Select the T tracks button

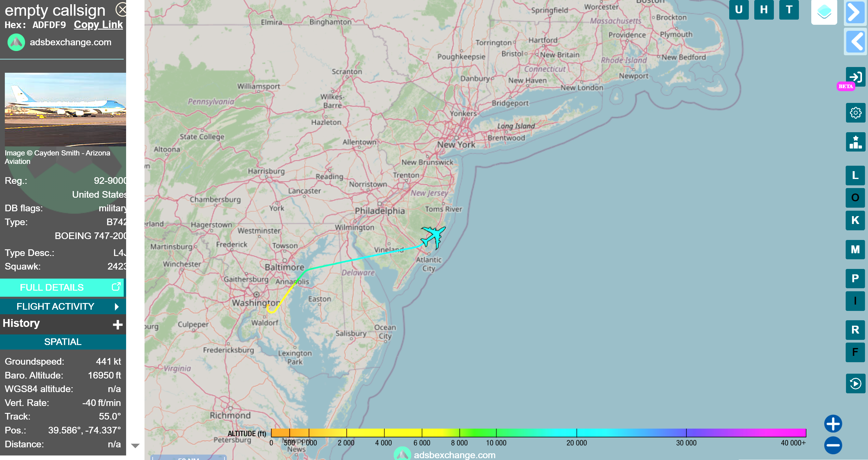coord(789,10)
